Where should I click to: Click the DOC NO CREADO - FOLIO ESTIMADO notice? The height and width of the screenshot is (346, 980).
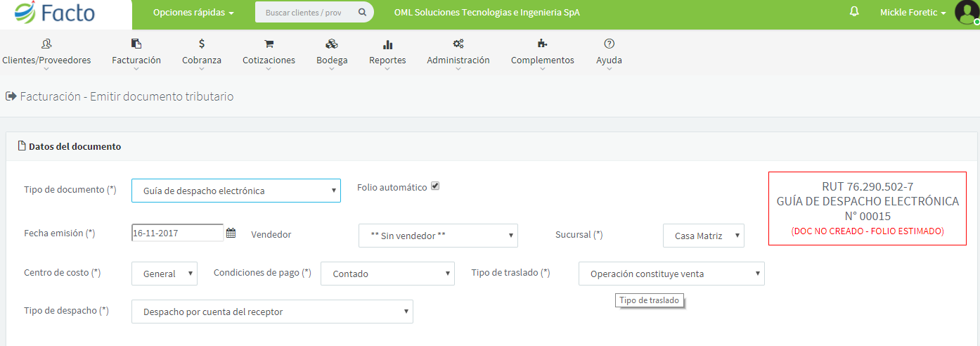(868, 231)
